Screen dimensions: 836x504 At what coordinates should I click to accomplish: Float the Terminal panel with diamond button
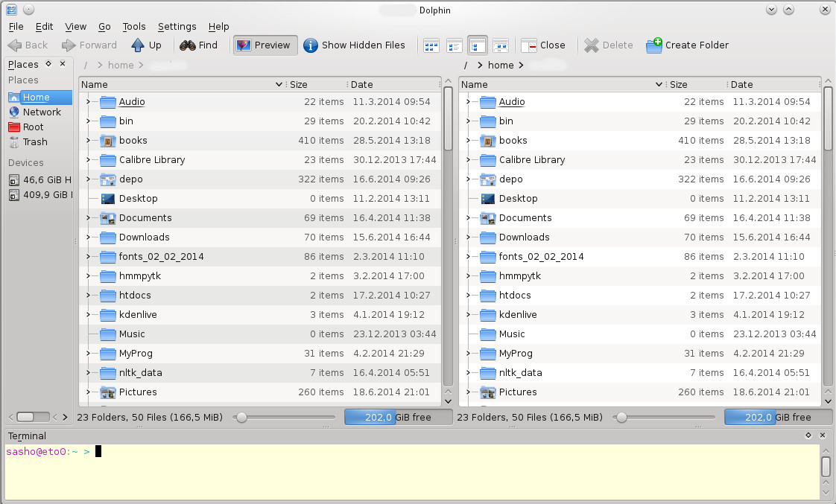(808, 436)
